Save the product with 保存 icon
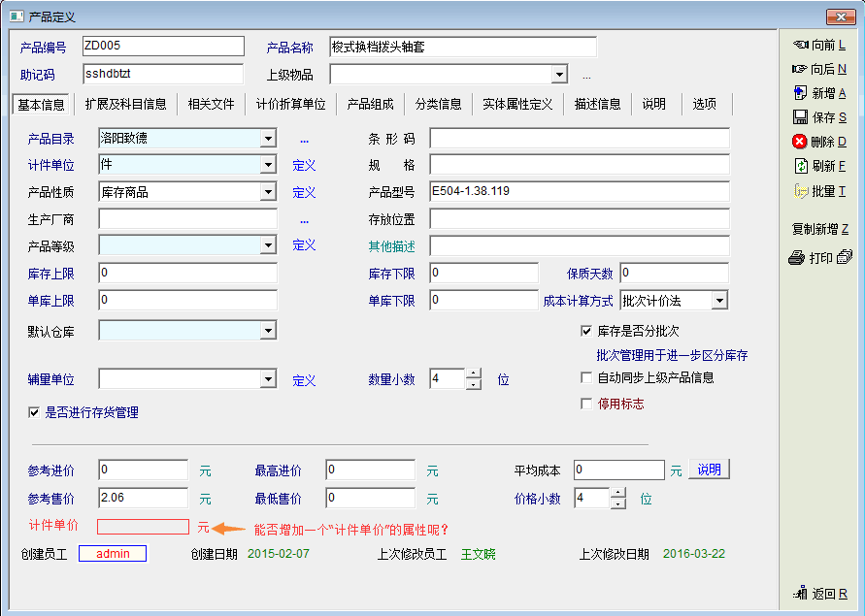The height and width of the screenshot is (616, 865). click(801, 117)
